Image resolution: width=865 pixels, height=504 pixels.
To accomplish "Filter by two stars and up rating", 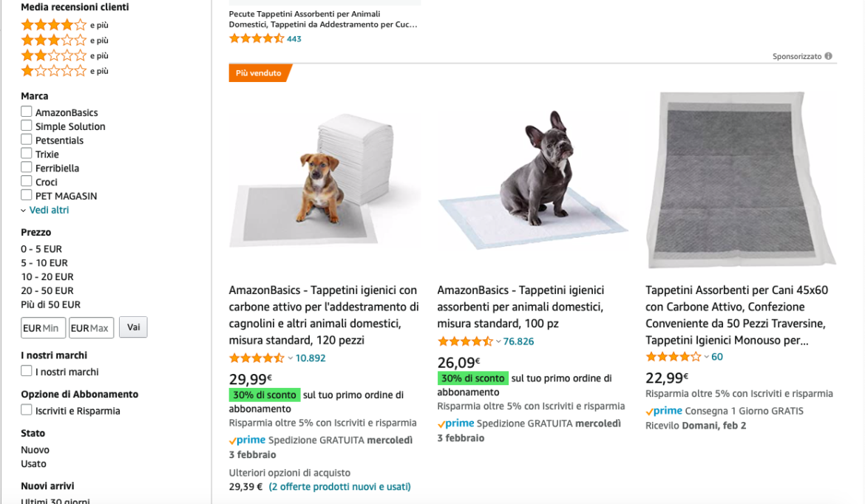I will click(x=54, y=55).
